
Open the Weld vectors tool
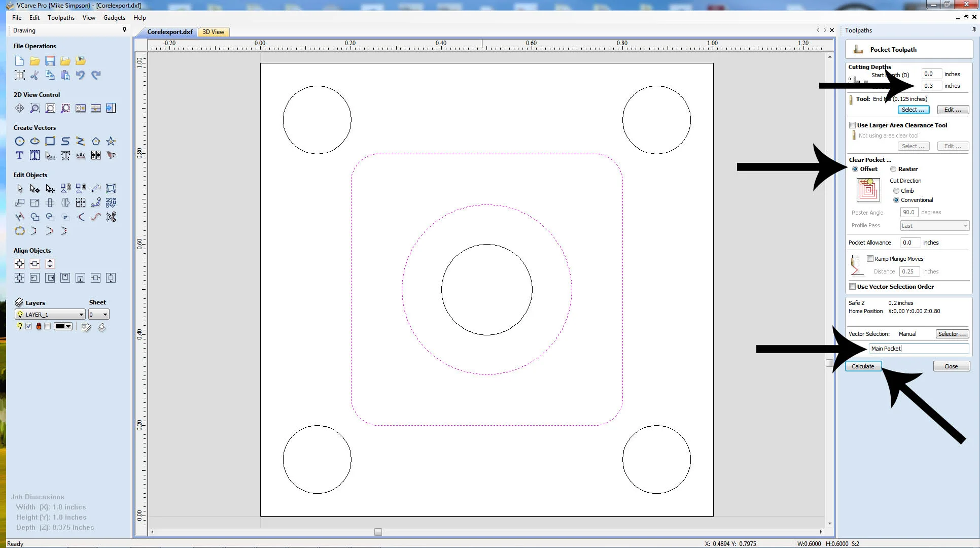coord(34,217)
